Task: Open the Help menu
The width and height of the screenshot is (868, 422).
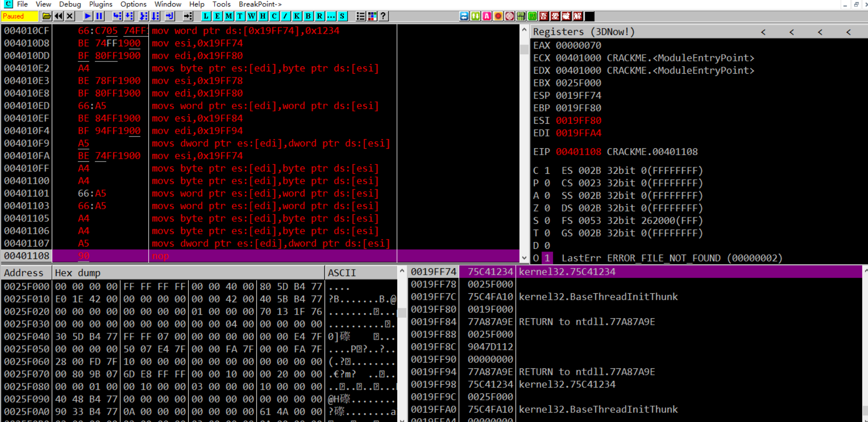Action: click(x=197, y=4)
